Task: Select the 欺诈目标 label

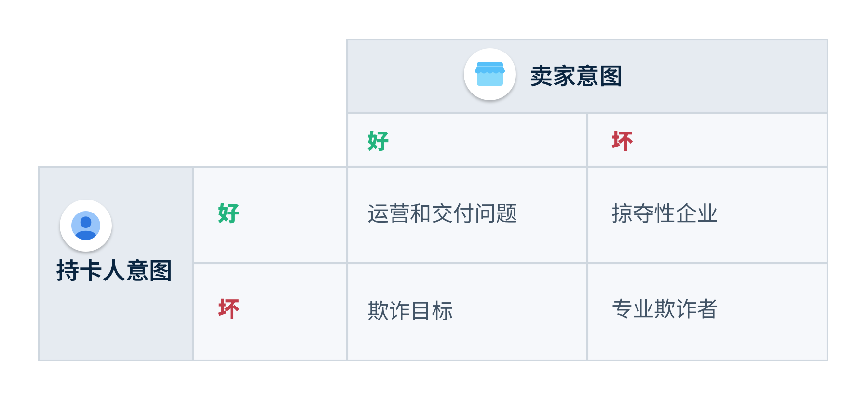Action: point(410,310)
